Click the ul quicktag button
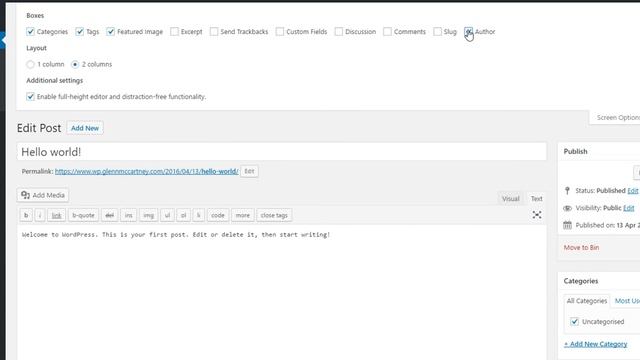This screenshot has width=640, height=360. pos(167,215)
